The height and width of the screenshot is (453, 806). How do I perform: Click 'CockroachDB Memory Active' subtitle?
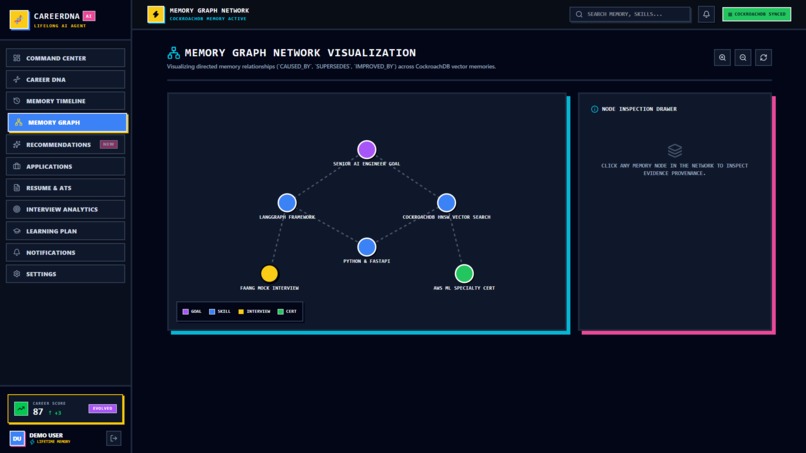(x=208, y=19)
